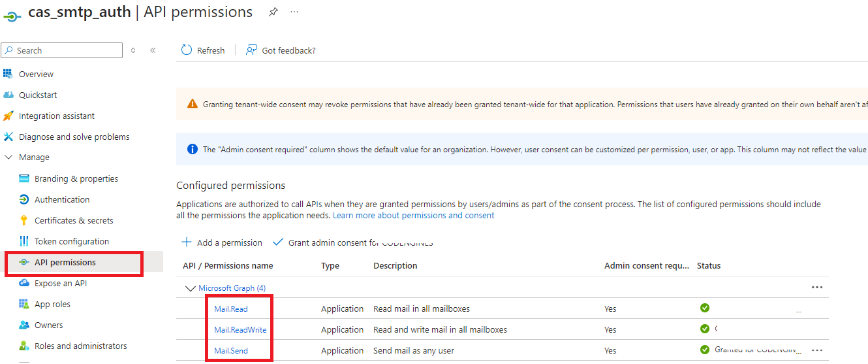Open the ellipsis menu for Mail.Send row
Screen dimensions: 868x364
coord(816,350)
